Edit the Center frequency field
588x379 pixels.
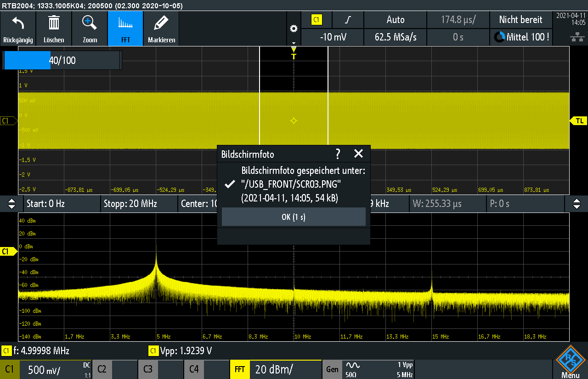point(198,204)
